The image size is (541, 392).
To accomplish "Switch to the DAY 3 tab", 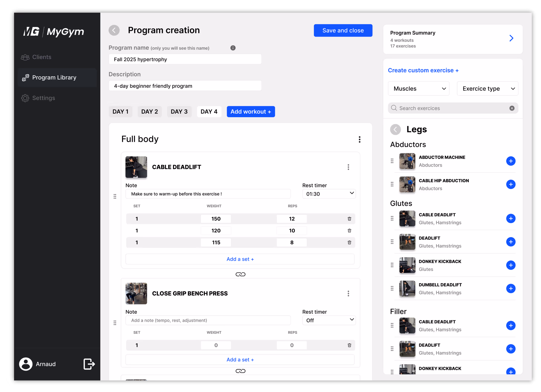I will tap(179, 111).
